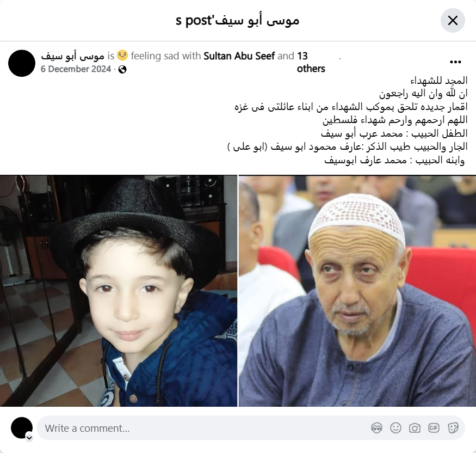The width and height of the screenshot is (476, 453).
Task: Open the photo of elderly man in white cap
Action: point(357,291)
